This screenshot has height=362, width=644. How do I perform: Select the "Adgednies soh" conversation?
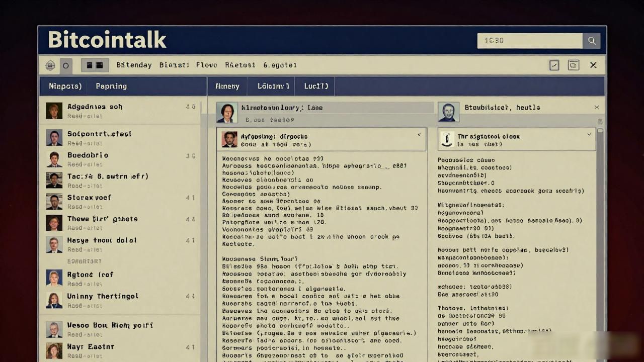[x=120, y=111]
